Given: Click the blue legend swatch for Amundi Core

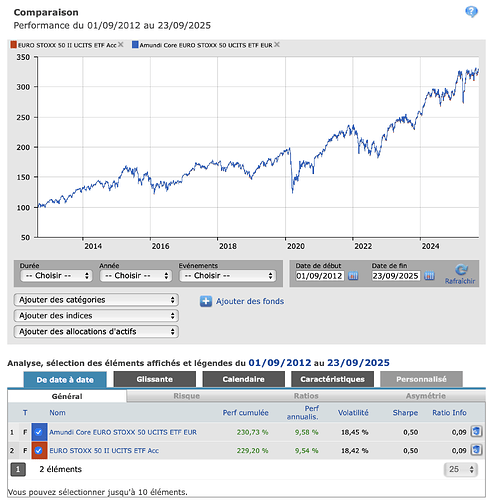Looking at the screenshot, I should 135,45.
